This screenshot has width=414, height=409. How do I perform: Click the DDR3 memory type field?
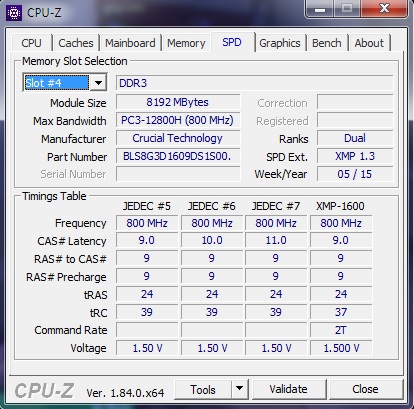pos(254,83)
